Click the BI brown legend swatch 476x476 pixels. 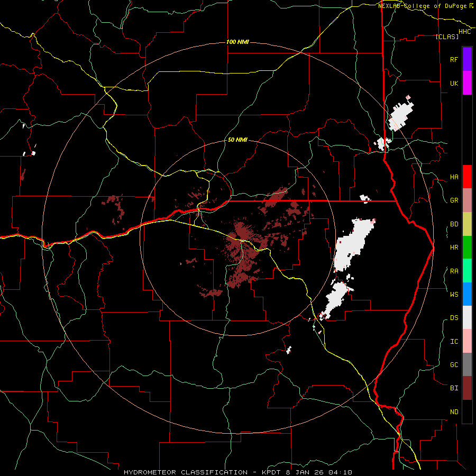[467, 388]
